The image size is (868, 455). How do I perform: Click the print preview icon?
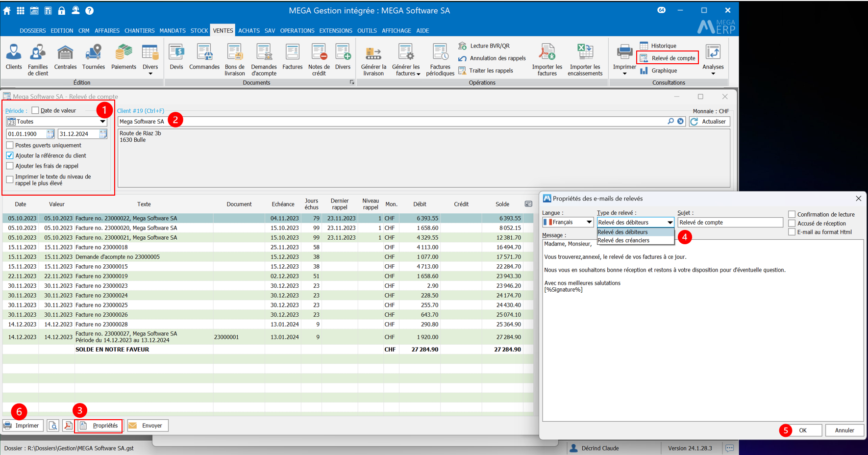point(53,426)
